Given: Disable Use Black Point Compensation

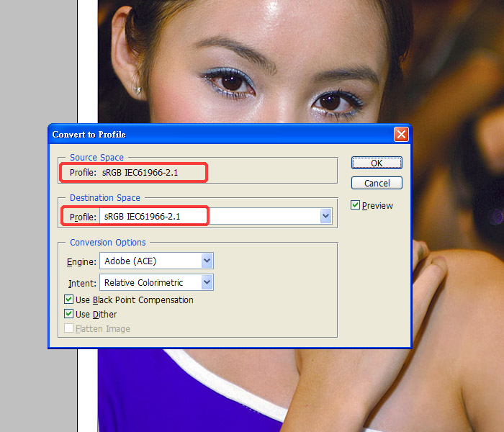Looking at the screenshot, I should coord(69,300).
